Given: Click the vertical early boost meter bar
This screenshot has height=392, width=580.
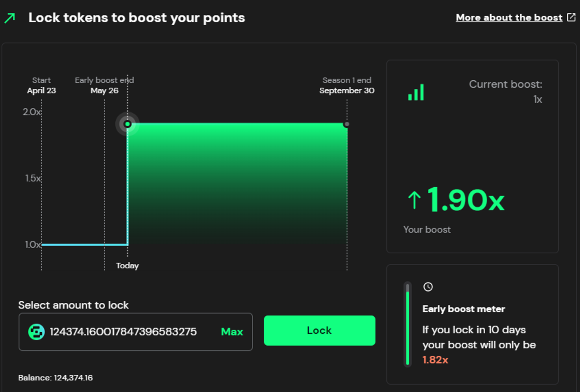Looking at the screenshot, I should tap(408, 324).
